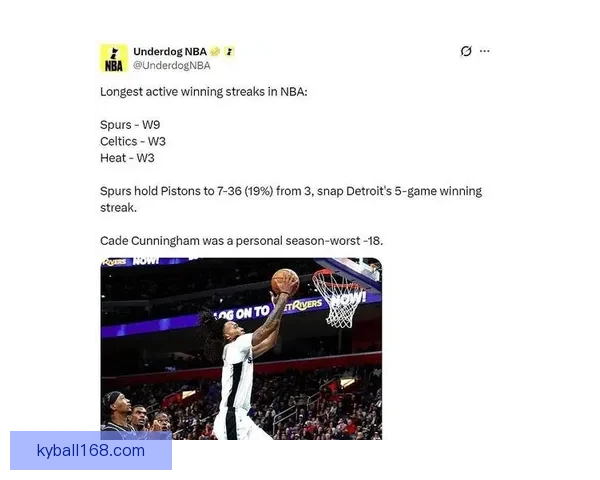This screenshot has height=480, width=600.
Task: Click the 'Longest active winning streaks in NBA' line
Action: [204, 92]
